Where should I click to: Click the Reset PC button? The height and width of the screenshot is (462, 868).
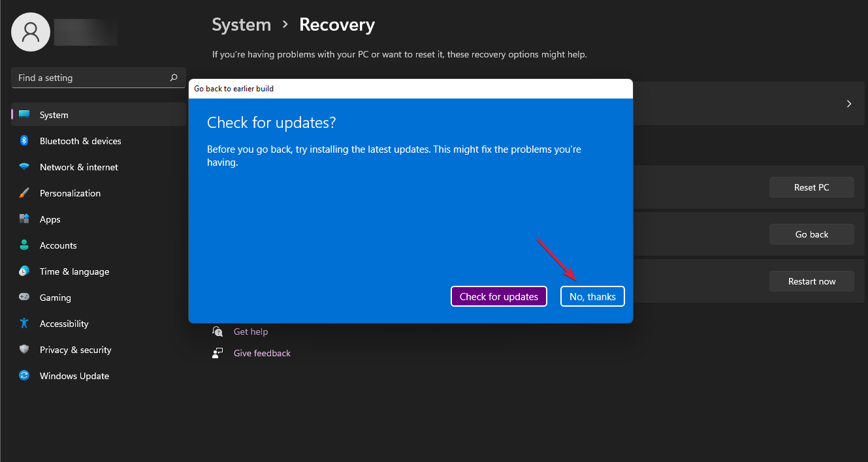[811, 187]
